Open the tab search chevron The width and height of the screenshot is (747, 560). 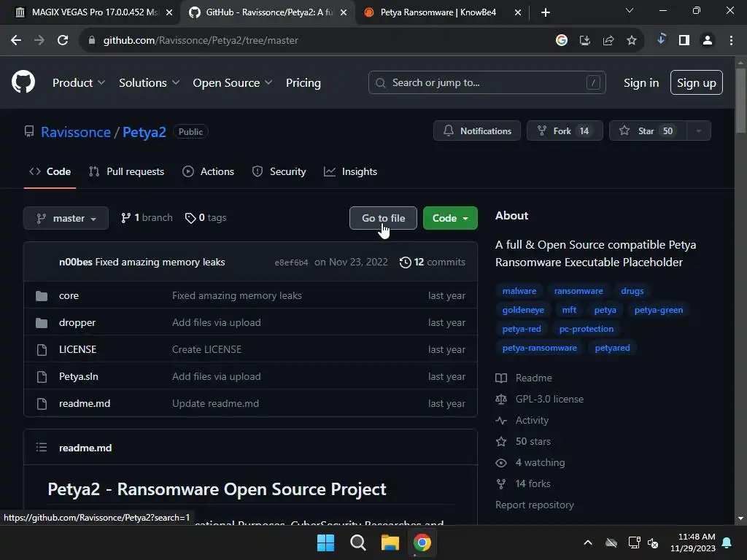[x=630, y=10]
